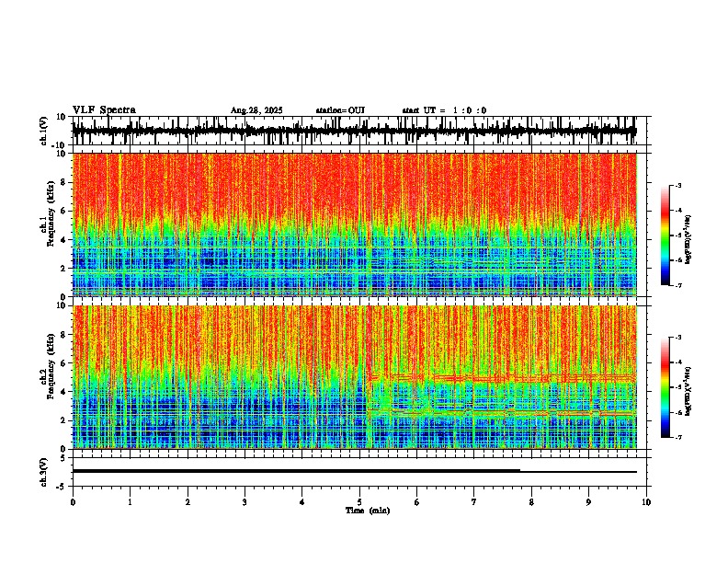Screen dimensions: 728x563
Task: Click time axis tick label "5"
Action: click(x=359, y=502)
